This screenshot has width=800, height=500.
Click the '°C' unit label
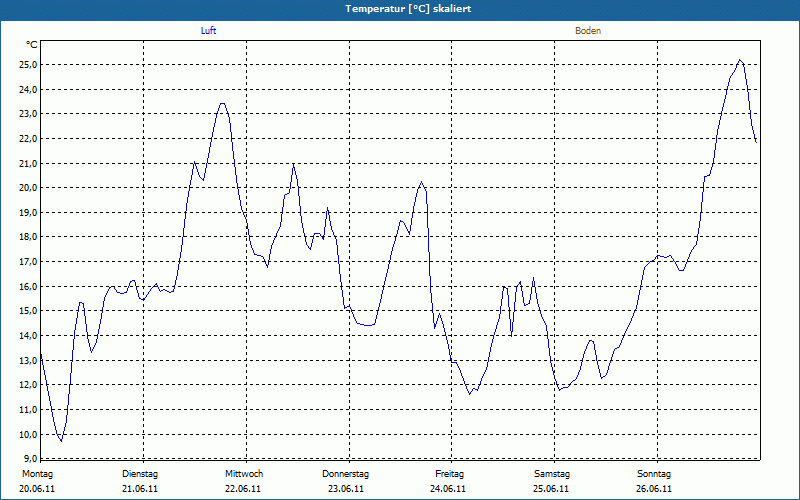pyautogui.click(x=32, y=45)
